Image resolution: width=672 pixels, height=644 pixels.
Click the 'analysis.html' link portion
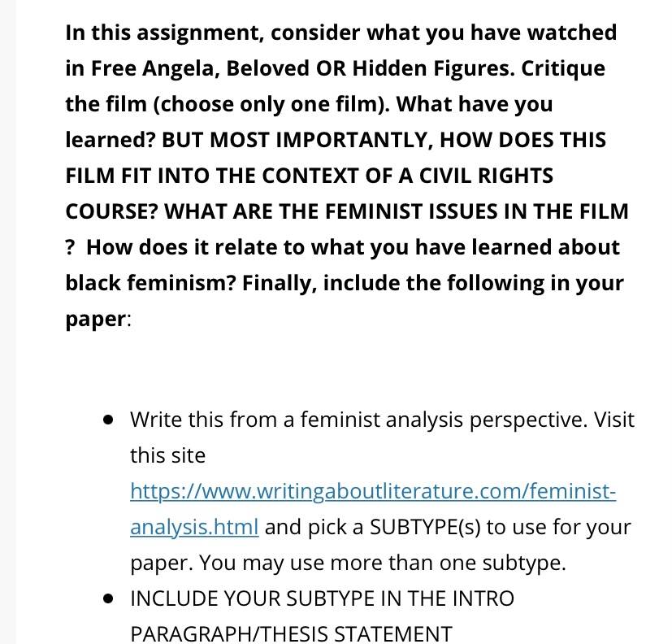[194, 527]
